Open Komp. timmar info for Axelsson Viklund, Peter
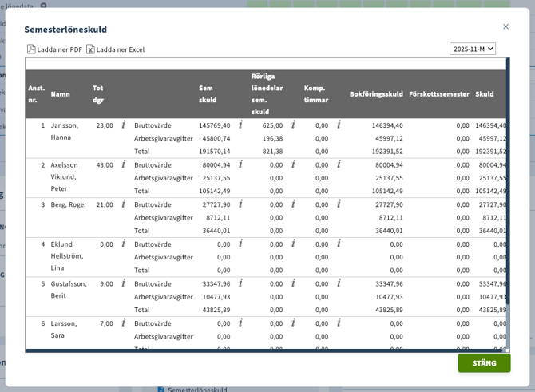Screen dimensions: 535x392 pos(339,164)
